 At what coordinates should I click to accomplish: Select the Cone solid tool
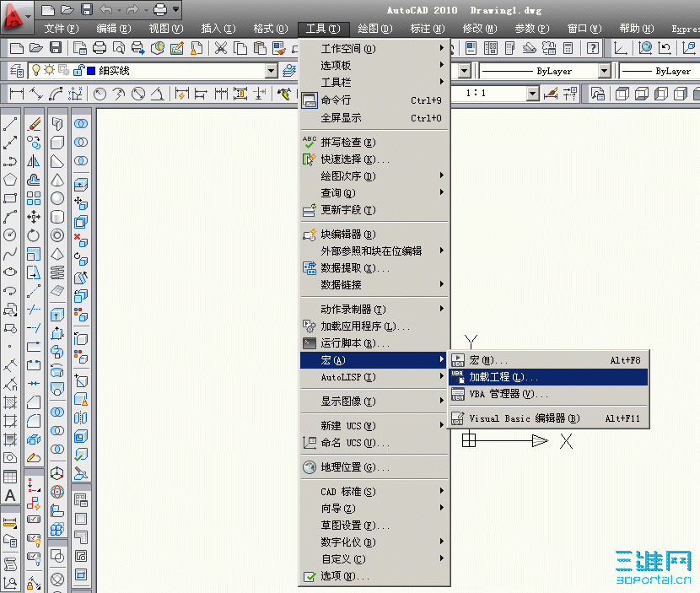click(x=57, y=180)
